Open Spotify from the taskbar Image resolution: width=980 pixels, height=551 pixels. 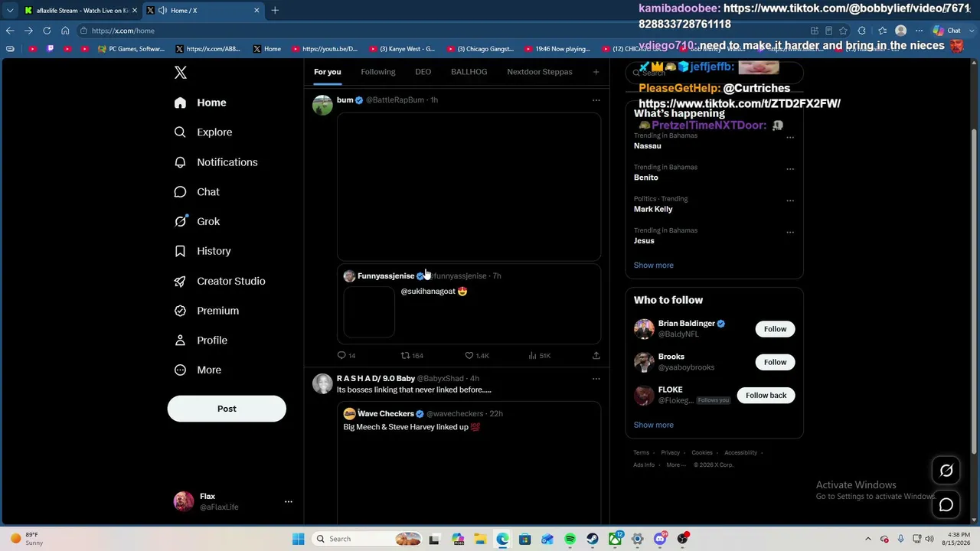coord(570,539)
